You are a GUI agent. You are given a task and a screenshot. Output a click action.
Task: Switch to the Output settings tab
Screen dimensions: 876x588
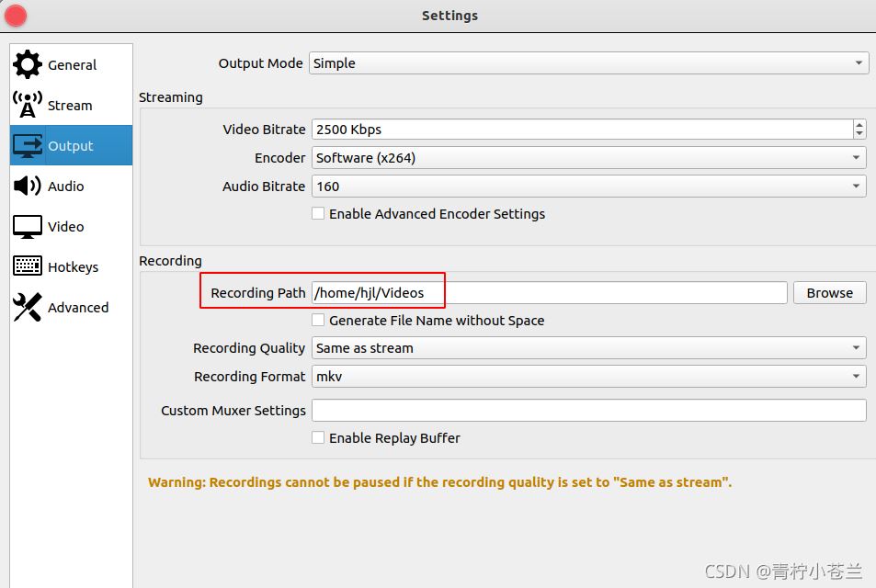point(71,145)
